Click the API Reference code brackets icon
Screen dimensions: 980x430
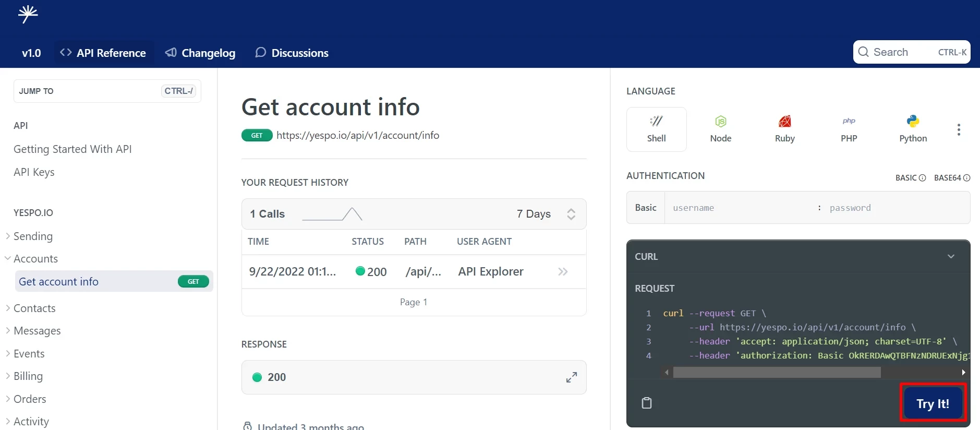coord(66,53)
